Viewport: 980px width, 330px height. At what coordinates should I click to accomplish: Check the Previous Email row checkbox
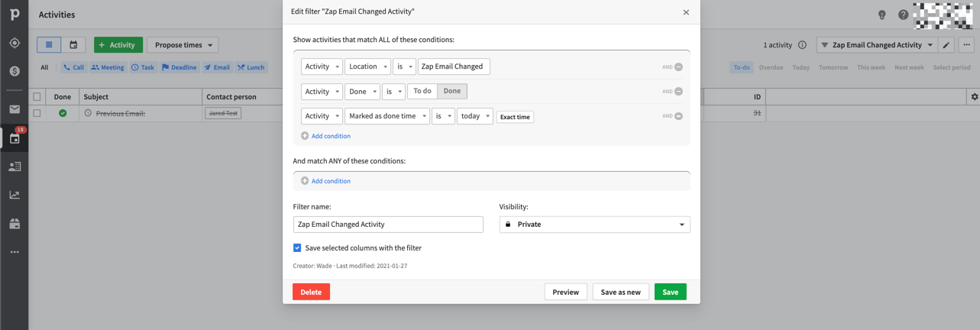(37, 113)
